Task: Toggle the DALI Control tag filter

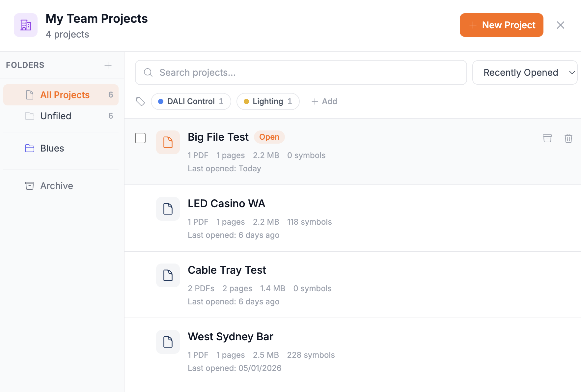Action: tap(191, 101)
